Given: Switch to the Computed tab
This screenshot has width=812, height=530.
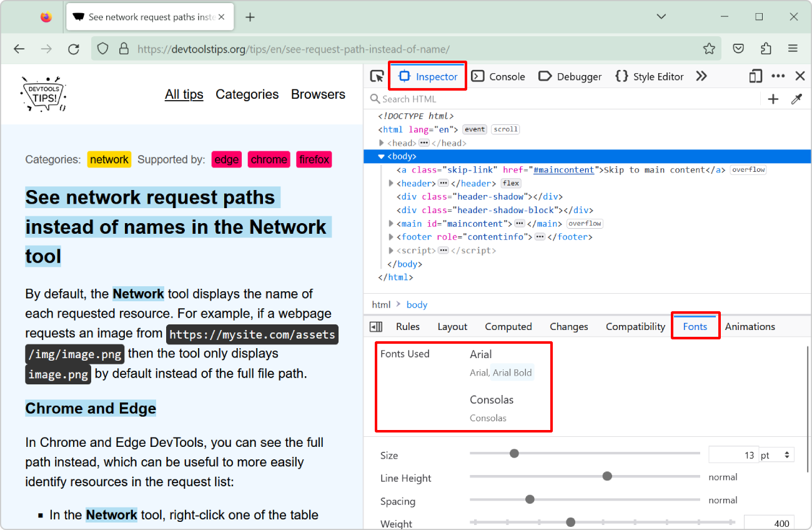Looking at the screenshot, I should (x=508, y=326).
